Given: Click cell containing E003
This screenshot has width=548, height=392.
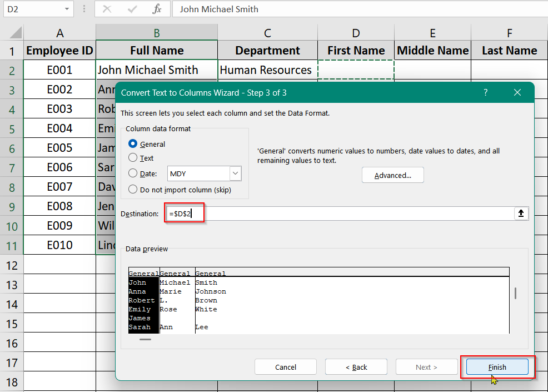Looking at the screenshot, I should [x=60, y=109].
